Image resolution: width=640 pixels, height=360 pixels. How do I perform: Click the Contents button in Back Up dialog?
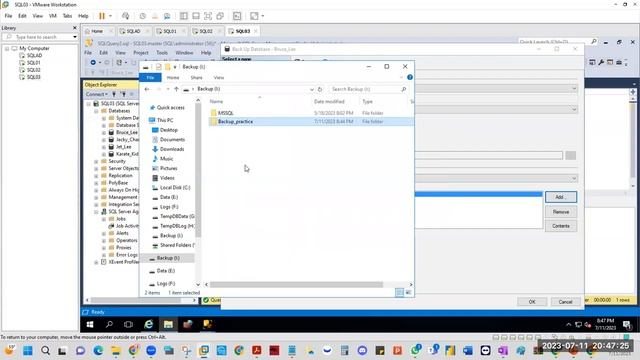point(561,226)
